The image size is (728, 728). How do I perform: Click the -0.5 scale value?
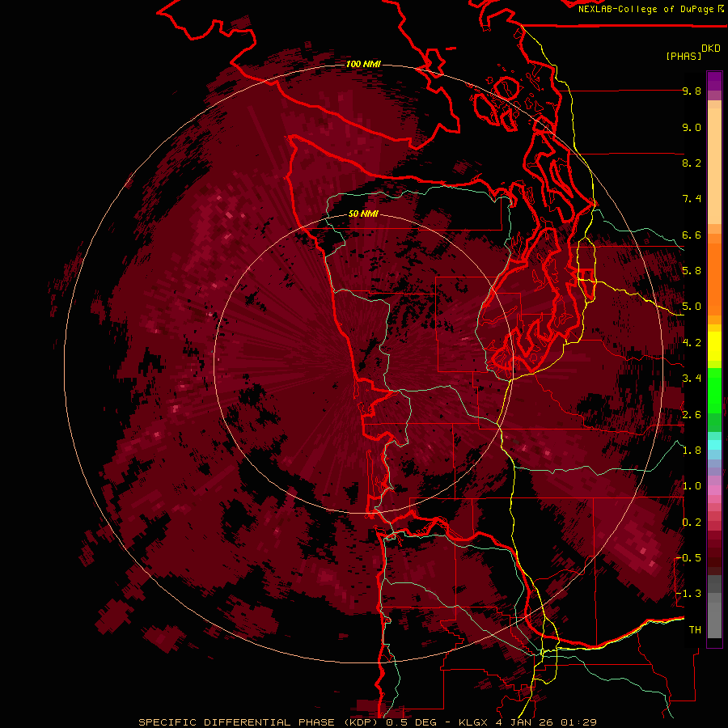tap(688, 557)
